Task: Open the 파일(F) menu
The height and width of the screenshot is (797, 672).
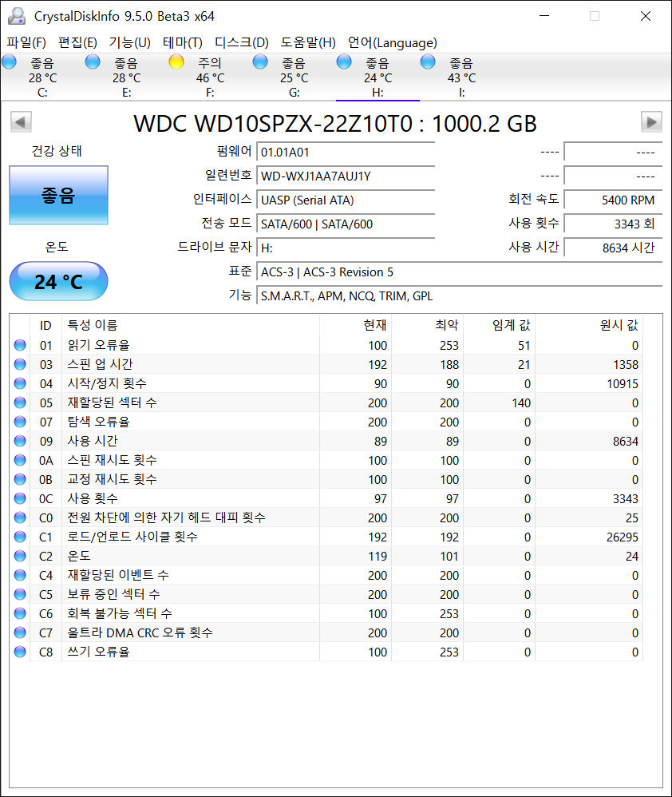Action: (x=26, y=42)
